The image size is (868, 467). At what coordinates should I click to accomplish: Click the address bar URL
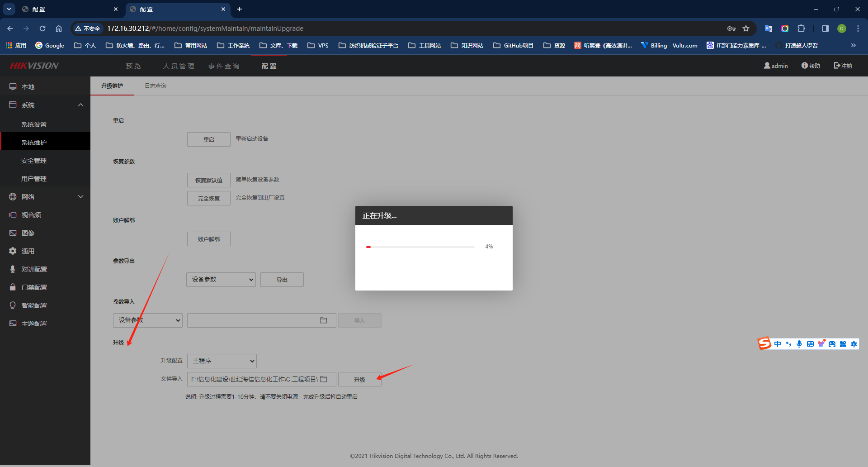tap(205, 29)
